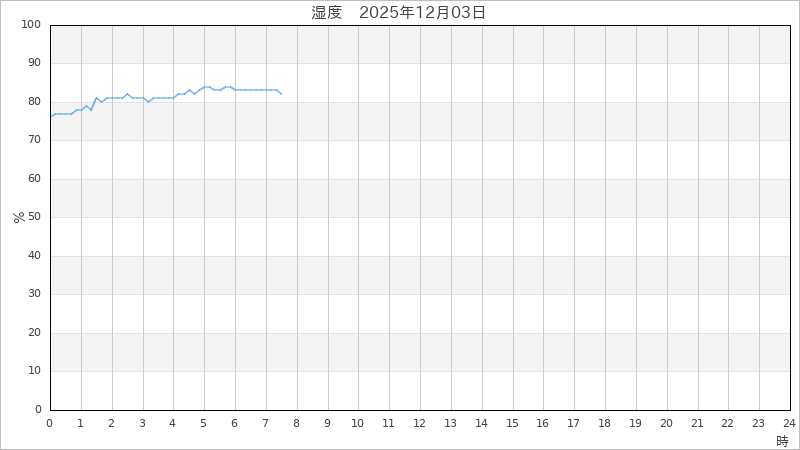This screenshot has width=800, height=450.
Task: Click the 100 label on the y-axis
Action: click(x=32, y=24)
